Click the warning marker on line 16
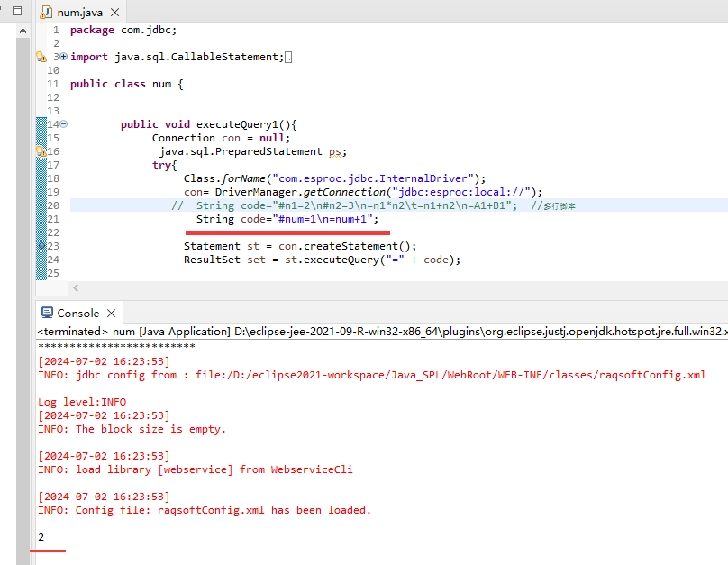728x565 pixels. point(41,151)
